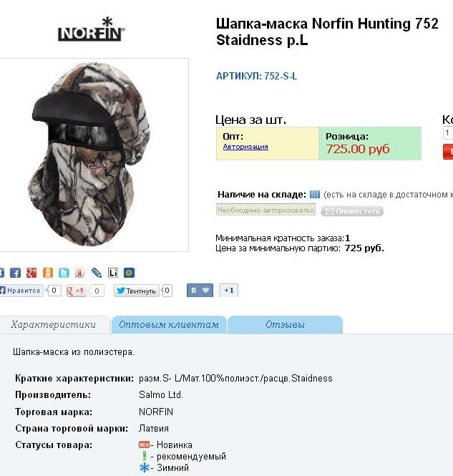The height and width of the screenshot is (476, 453).
Task: Click the Оповестить notify button
Action: tap(352, 211)
